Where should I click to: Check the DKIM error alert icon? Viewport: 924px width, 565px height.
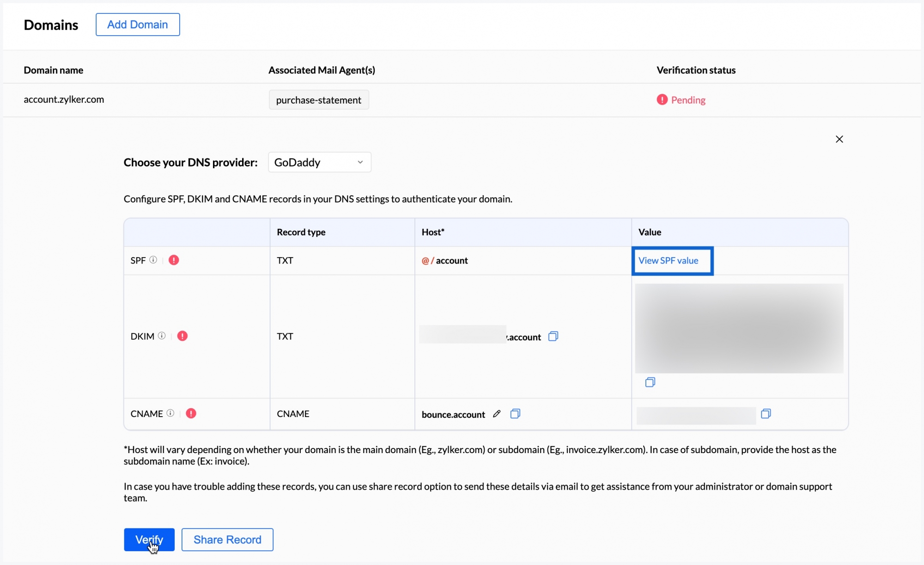coord(182,336)
